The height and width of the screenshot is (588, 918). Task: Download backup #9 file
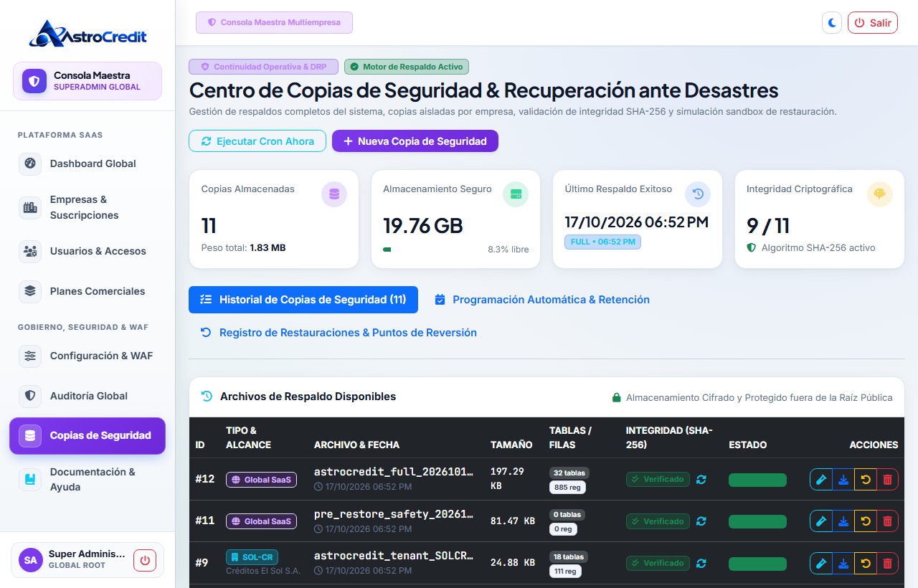(x=843, y=563)
